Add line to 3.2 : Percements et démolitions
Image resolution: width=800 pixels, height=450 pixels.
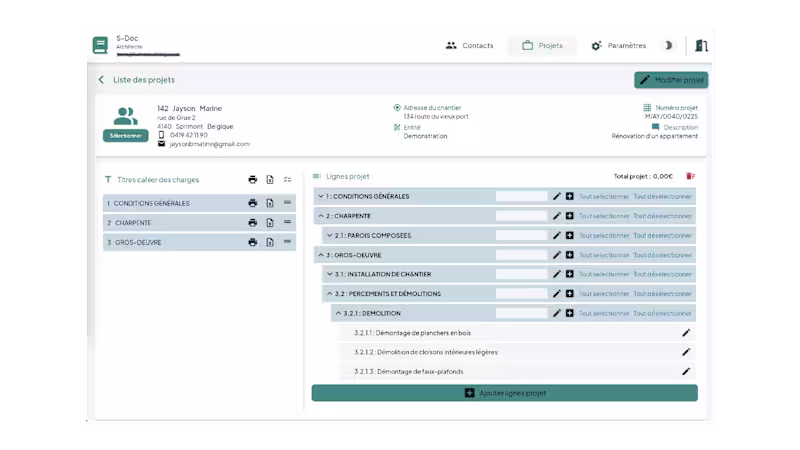(569, 293)
